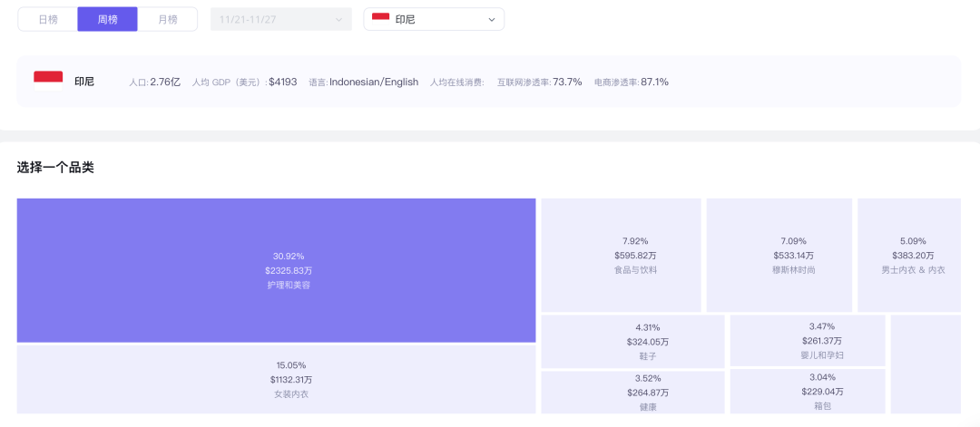Select the 食品与饮料 category tile
This screenshot has width=980, height=427.
622,256
